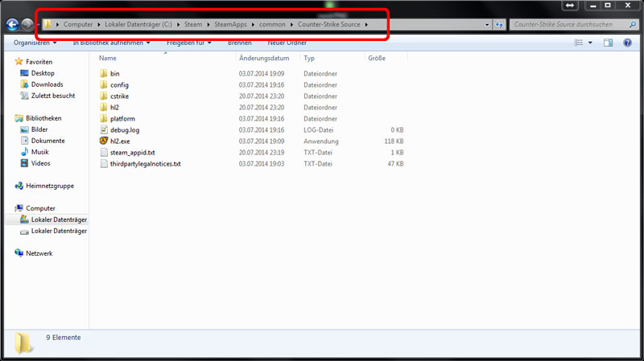Click the Downloads folder icon in sidebar

click(24, 84)
